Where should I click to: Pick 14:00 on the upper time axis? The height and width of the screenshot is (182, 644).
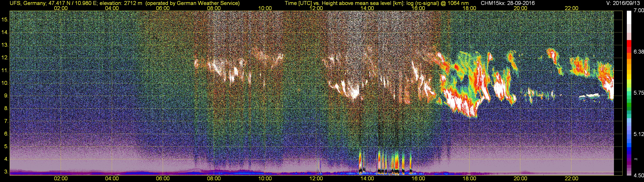click(x=367, y=8)
